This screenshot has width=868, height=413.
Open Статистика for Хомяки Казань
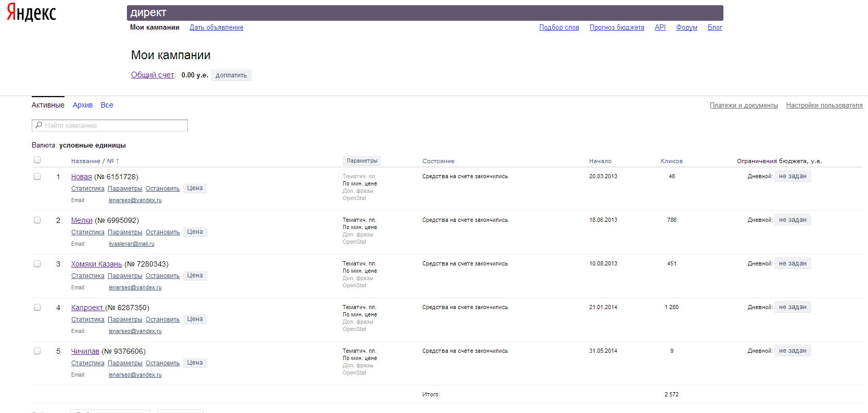(x=88, y=276)
